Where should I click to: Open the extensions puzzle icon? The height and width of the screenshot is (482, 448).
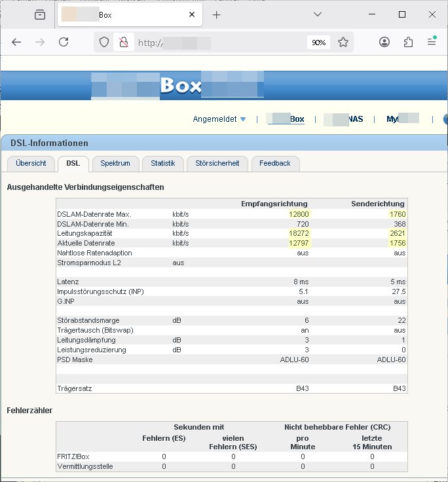pyautogui.click(x=408, y=42)
